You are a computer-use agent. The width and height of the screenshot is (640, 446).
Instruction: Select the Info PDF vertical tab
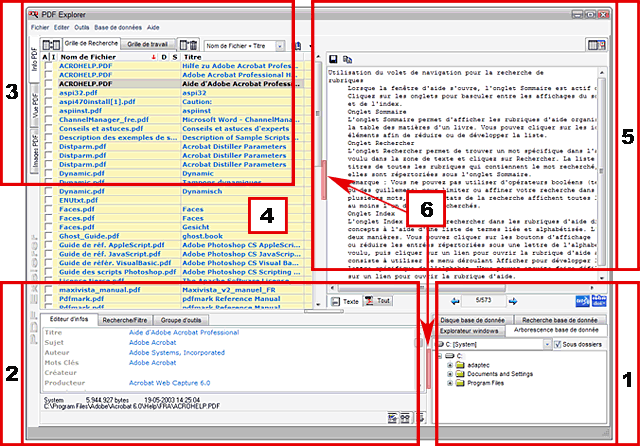[x=34, y=60]
